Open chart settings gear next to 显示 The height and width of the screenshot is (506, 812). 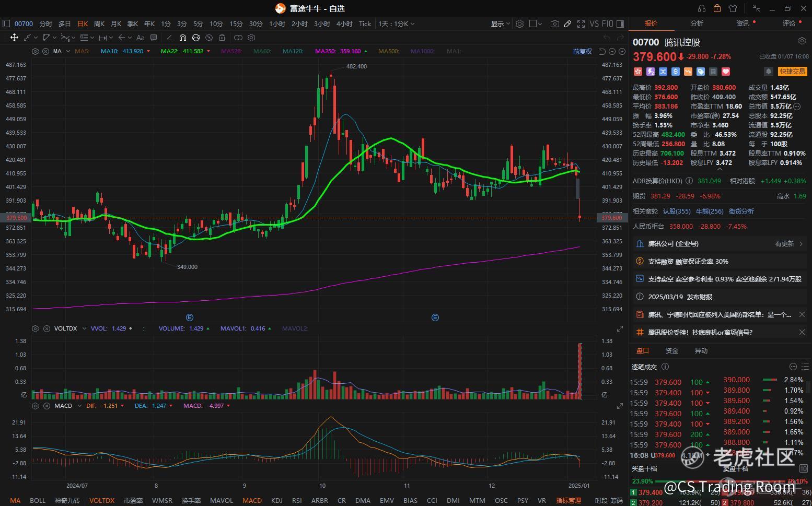519,24
